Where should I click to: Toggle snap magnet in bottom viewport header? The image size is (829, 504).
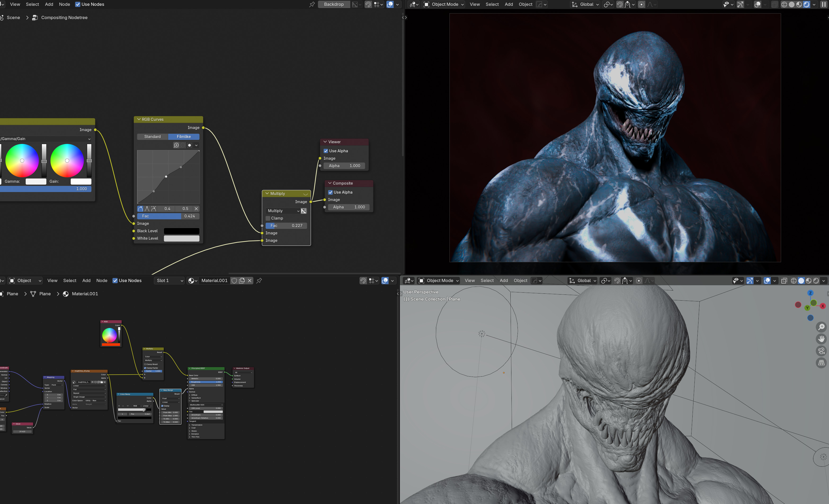[x=617, y=280]
